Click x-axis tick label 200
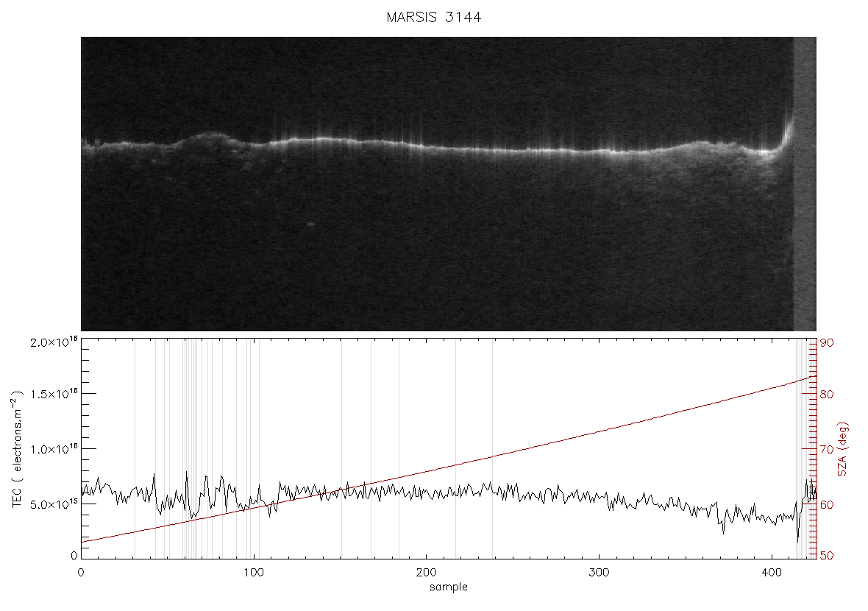This screenshot has width=868, height=611. tap(426, 572)
